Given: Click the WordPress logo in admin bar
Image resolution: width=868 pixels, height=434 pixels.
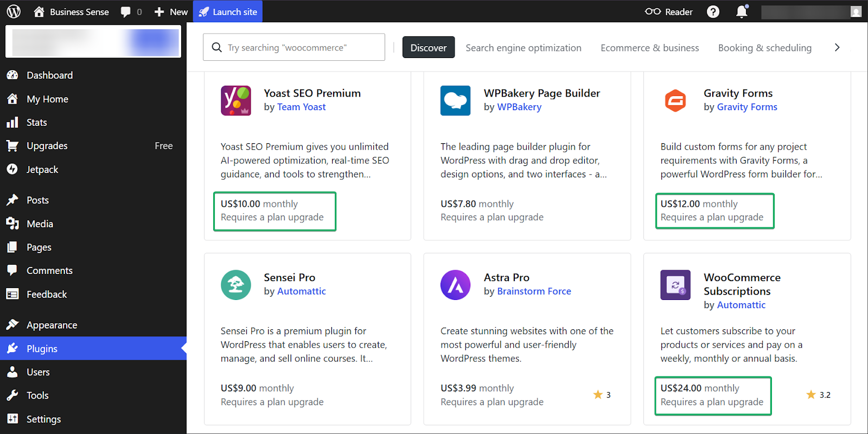Looking at the screenshot, I should [x=14, y=11].
